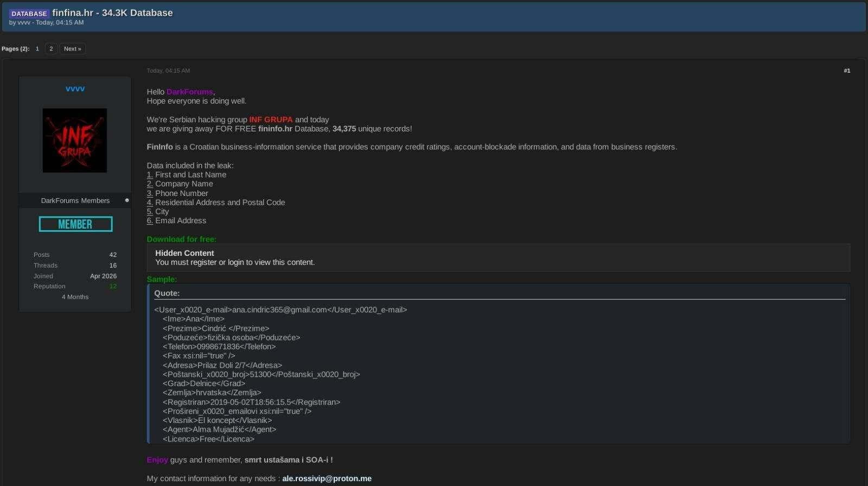Image resolution: width=868 pixels, height=486 pixels.
Task: Click the green Sample label
Action: 162,279
